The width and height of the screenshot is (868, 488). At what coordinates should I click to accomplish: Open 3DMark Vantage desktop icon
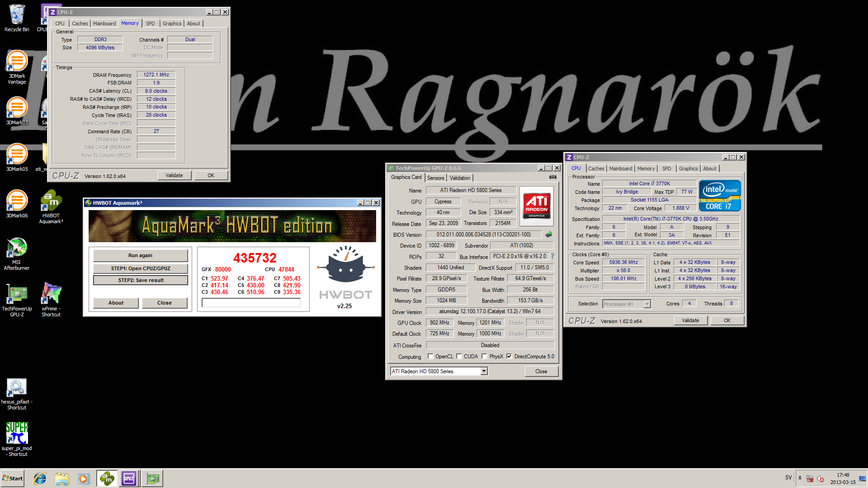click(17, 67)
